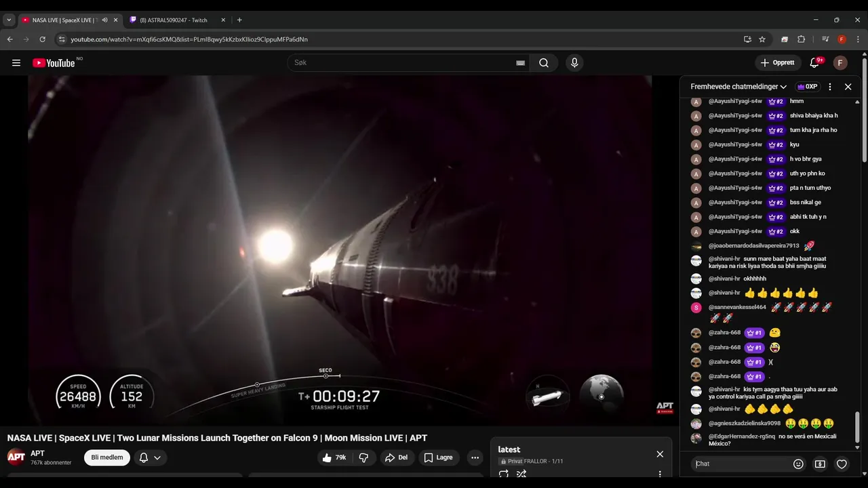
Task: Close the live chat panel
Action: click(848, 87)
